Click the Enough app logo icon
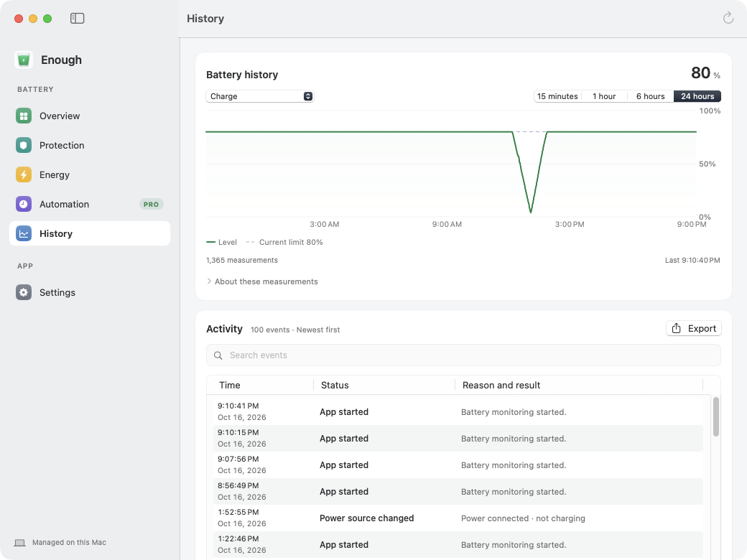Image resolution: width=747 pixels, height=560 pixels. [23, 60]
